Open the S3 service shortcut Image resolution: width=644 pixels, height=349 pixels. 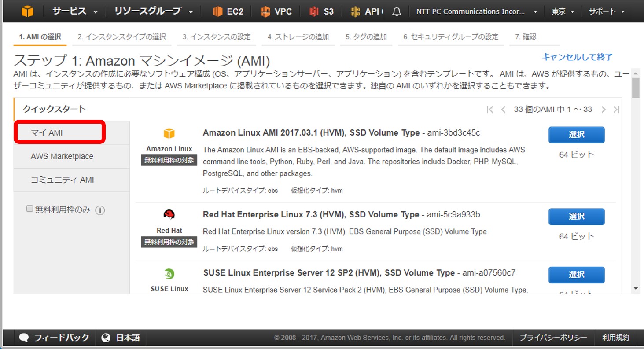point(321,11)
